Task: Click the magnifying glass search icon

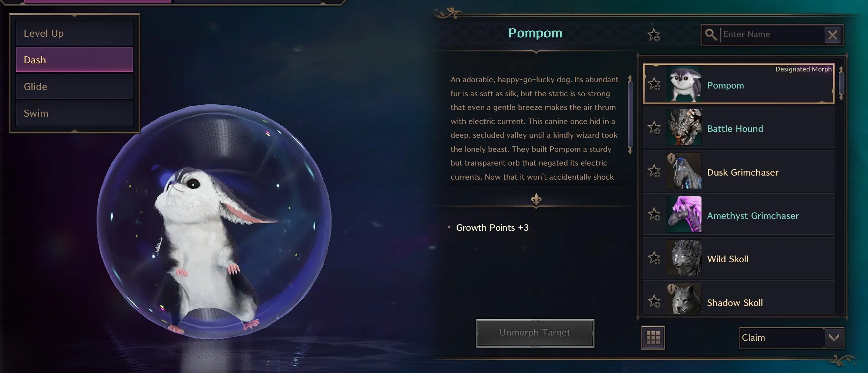Action: 711,34
